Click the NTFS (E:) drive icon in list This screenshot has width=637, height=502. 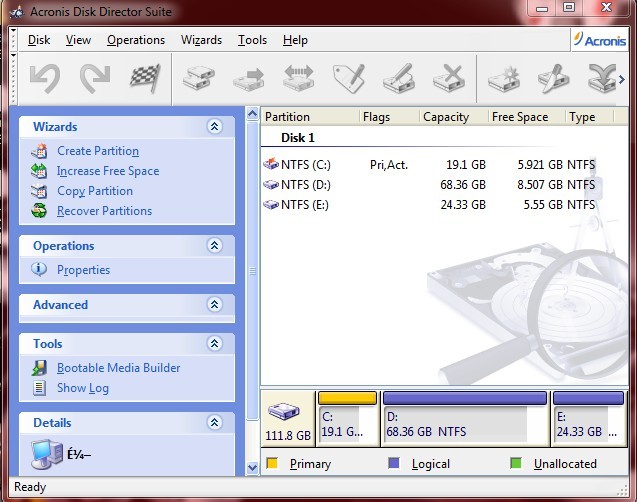271,204
